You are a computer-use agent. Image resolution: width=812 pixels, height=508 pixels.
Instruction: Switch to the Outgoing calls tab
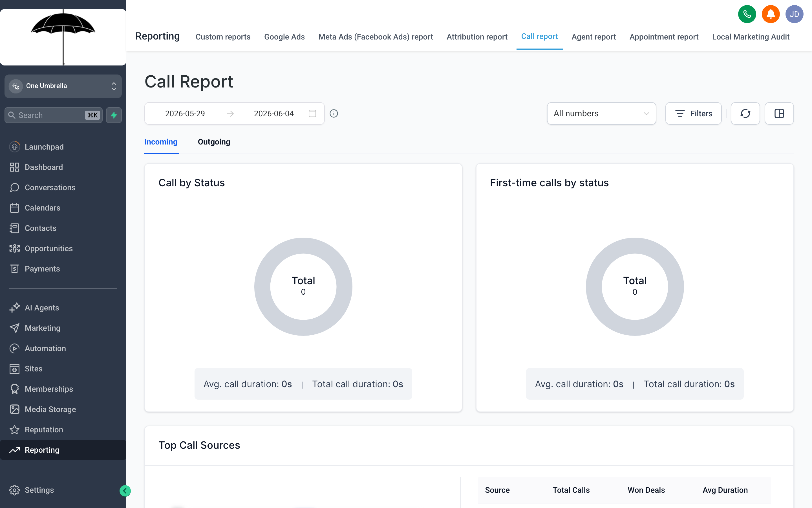[x=214, y=142]
